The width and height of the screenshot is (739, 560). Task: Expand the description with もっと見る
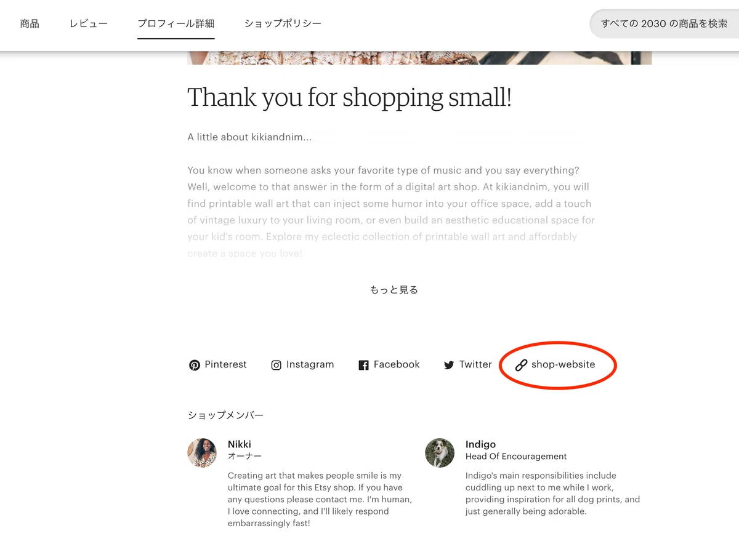(x=394, y=290)
